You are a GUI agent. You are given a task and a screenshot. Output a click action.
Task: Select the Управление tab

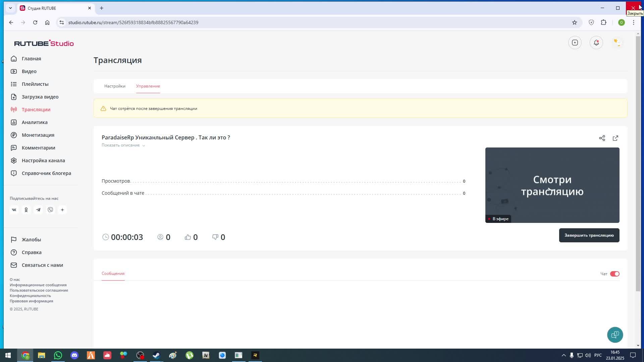148,86
